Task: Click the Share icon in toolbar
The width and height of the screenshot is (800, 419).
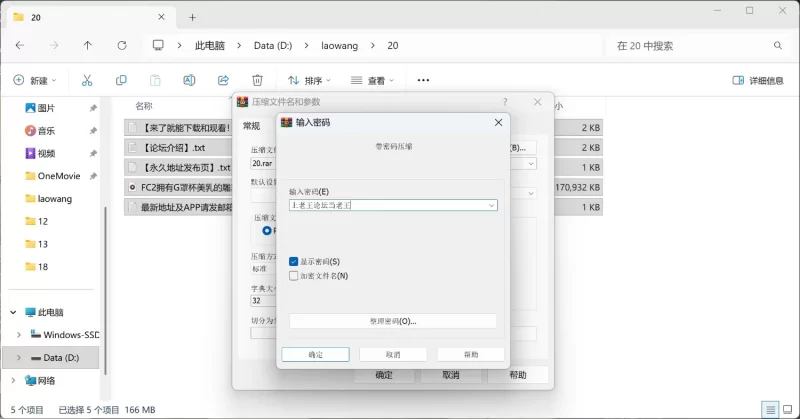Action: tap(223, 80)
